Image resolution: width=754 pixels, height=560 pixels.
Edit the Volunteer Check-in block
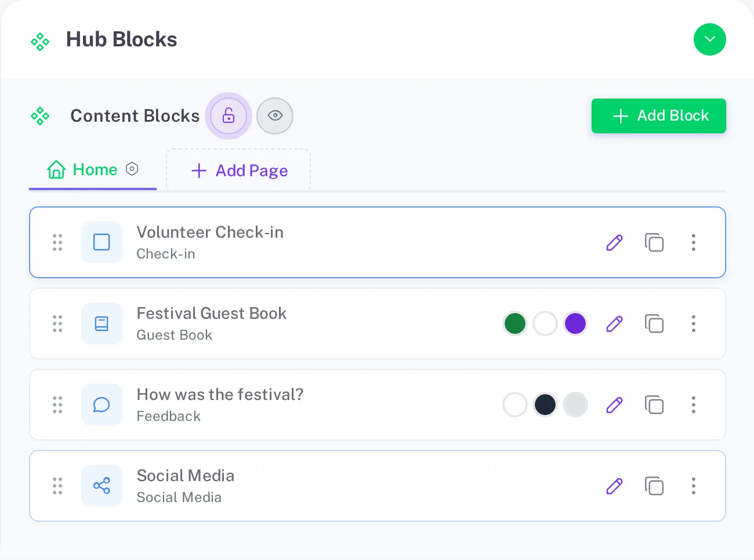615,242
